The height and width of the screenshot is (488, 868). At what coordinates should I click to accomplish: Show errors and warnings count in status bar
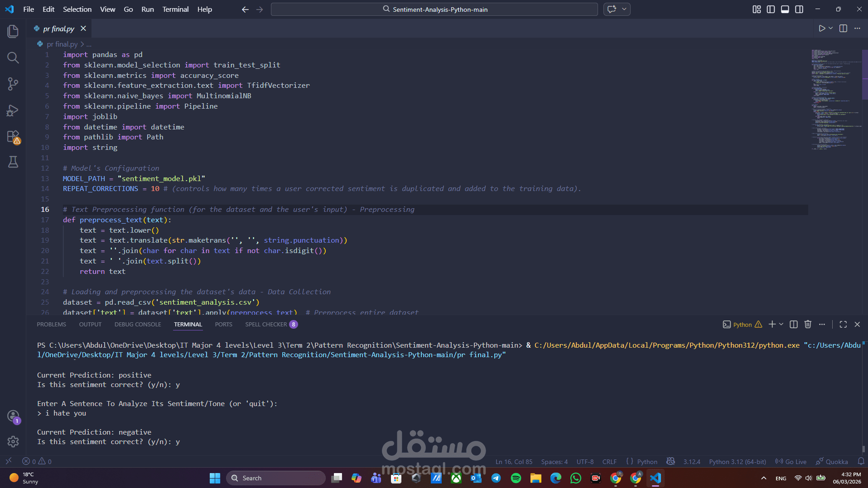pyautogui.click(x=37, y=461)
